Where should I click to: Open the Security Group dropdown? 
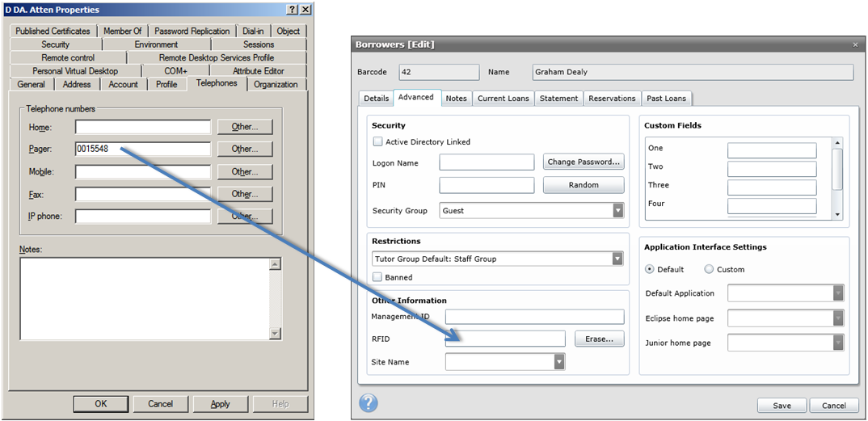tap(617, 211)
